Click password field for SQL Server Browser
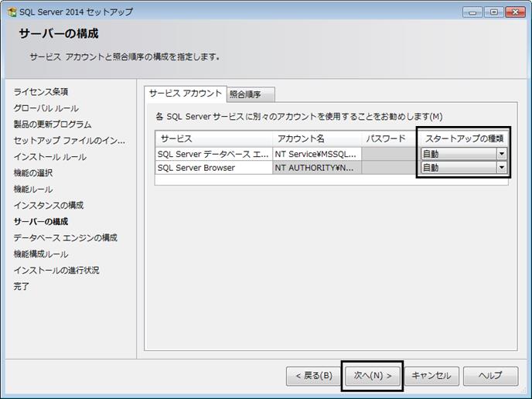This screenshot has height=399, width=532. coord(389,168)
